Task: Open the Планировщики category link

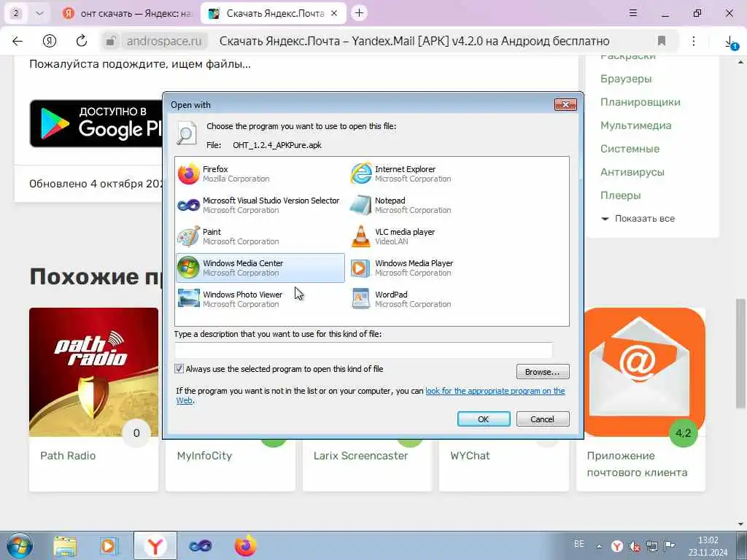Action: (640, 102)
